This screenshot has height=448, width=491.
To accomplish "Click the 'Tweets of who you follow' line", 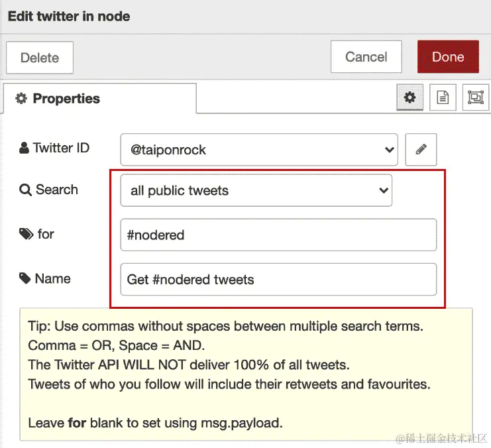I will click(229, 384).
